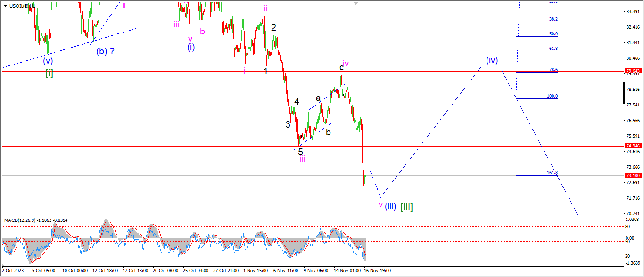The width and height of the screenshot is (644, 277).
Task: Open the USOIL symbol dropdown arrow
Action: tap(5, 6)
